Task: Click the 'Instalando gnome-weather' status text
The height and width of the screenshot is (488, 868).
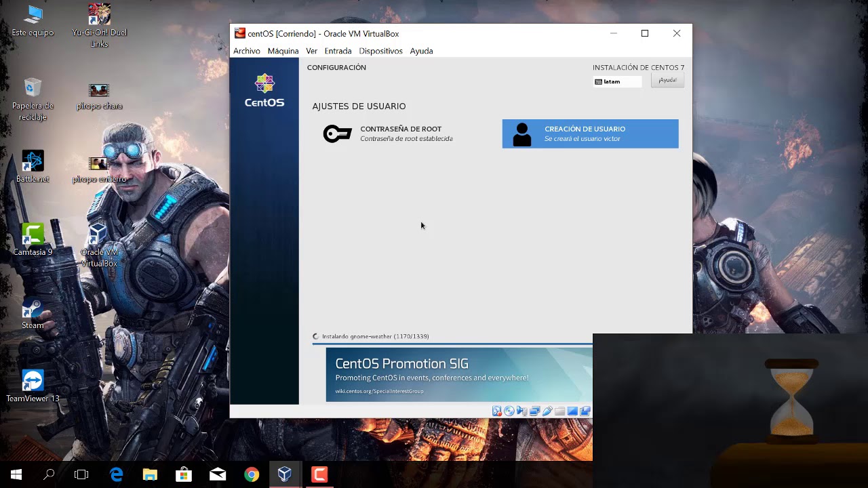Action: (x=375, y=336)
